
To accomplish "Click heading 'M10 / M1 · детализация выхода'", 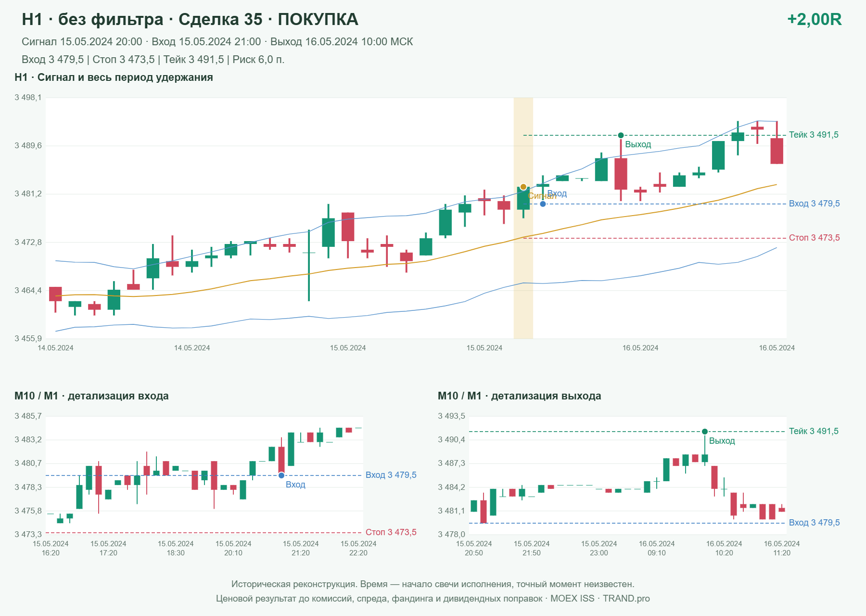I will 520,396.
